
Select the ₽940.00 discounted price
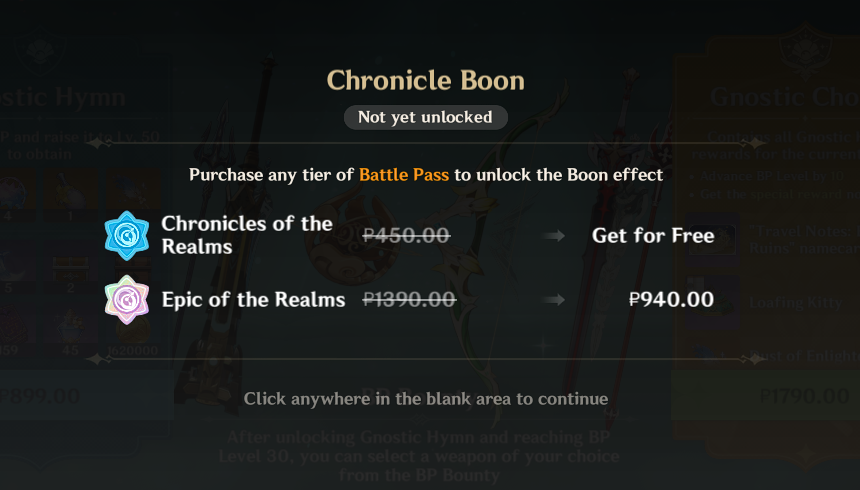click(671, 299)
